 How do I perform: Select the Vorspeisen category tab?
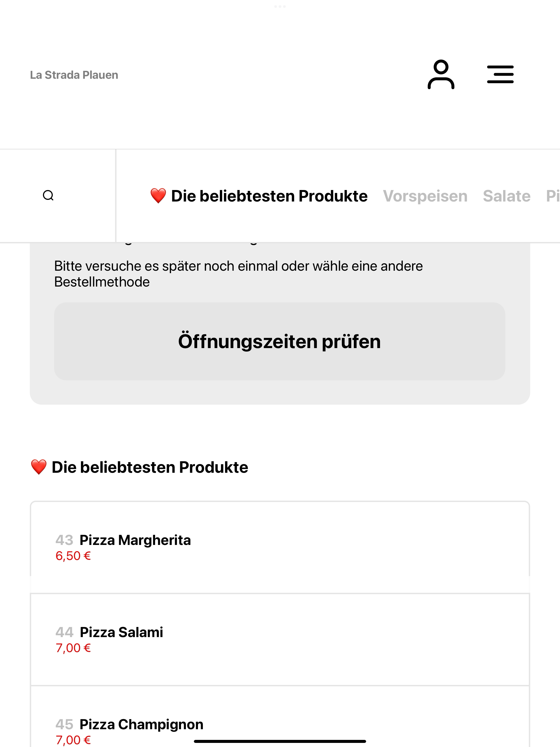click(x=425, y=196)
